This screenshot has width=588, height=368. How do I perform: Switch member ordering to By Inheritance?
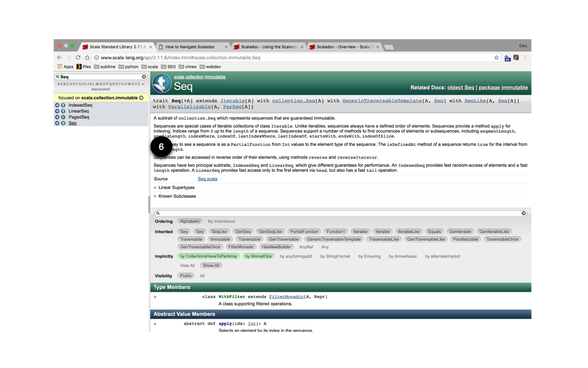221,221
